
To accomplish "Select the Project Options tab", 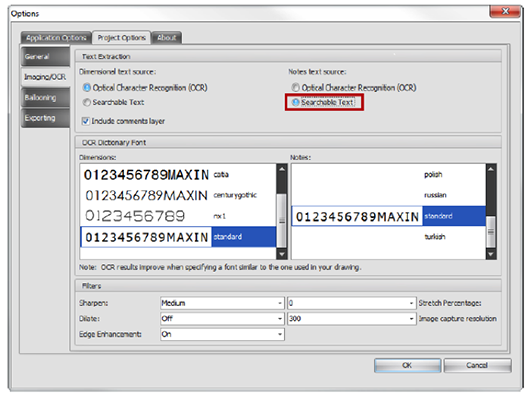I will point(121,38).
